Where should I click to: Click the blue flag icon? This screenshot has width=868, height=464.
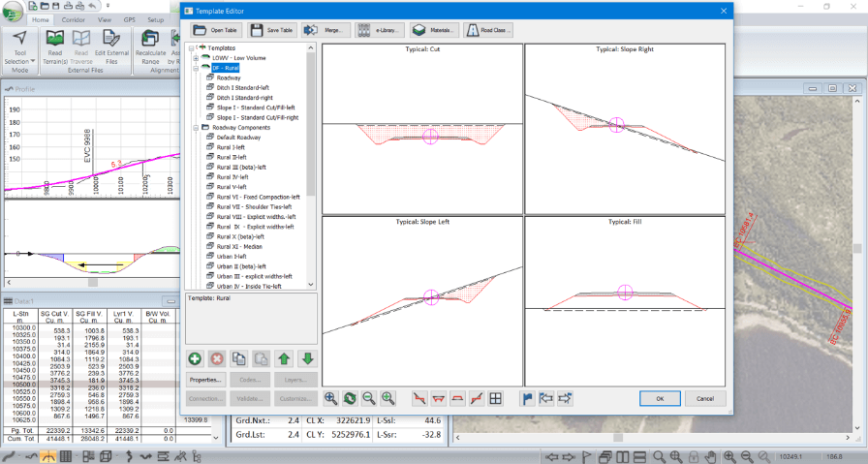528,398
